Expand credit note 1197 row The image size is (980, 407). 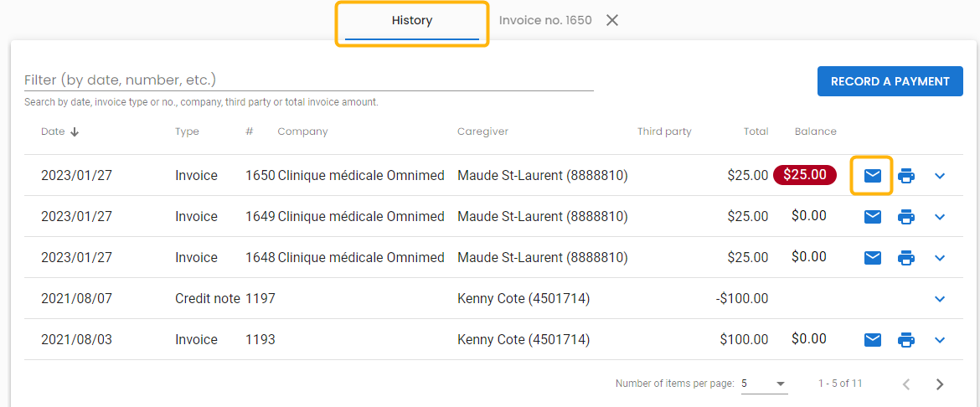(939, 299)
